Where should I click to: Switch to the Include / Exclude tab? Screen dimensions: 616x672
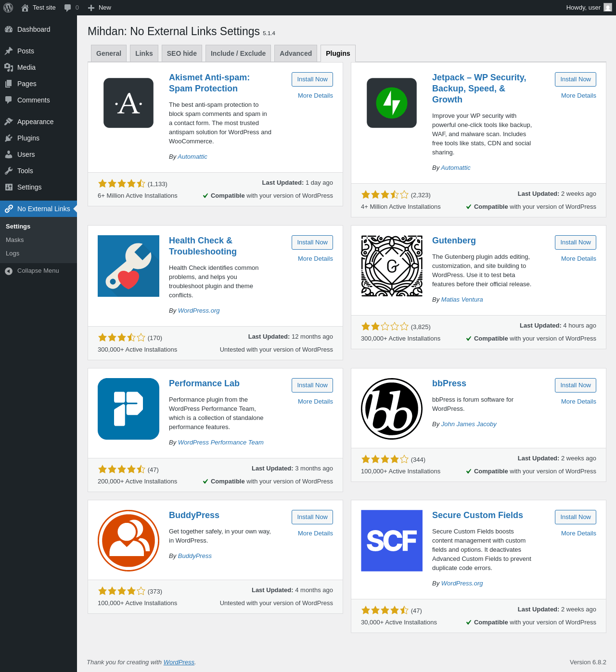pyautogui.click(x=238, y=53)
